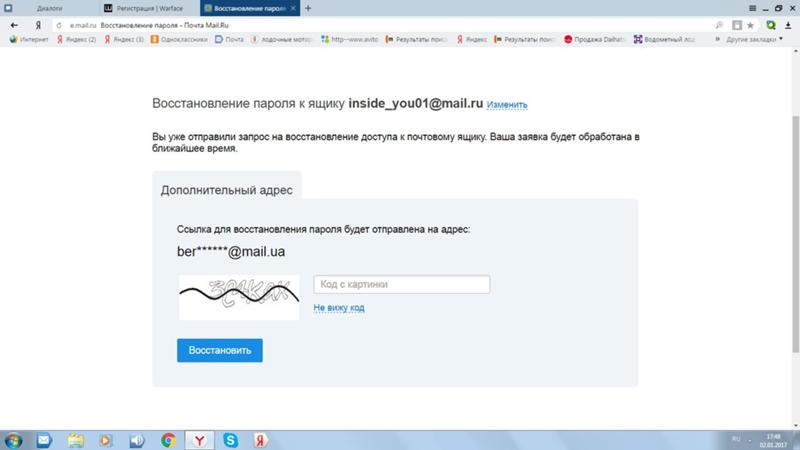Open the green extension icon in toolbar
The width and height of the screenshot is (800, 450).
771,25
